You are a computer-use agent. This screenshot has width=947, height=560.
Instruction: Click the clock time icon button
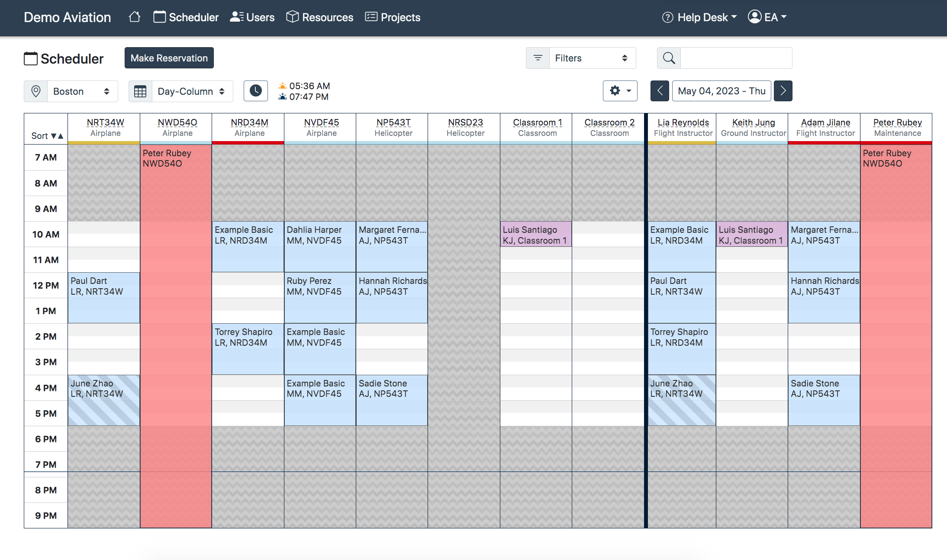pyautogui.click(x=255, y=91)
